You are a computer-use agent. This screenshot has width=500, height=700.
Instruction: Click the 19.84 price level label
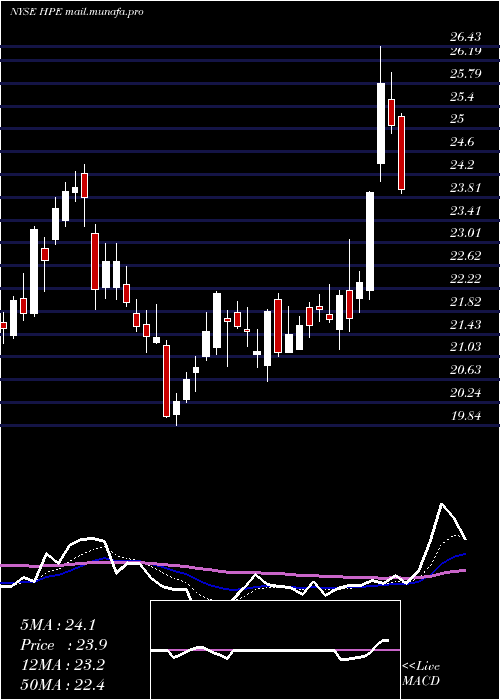point(466,417)
